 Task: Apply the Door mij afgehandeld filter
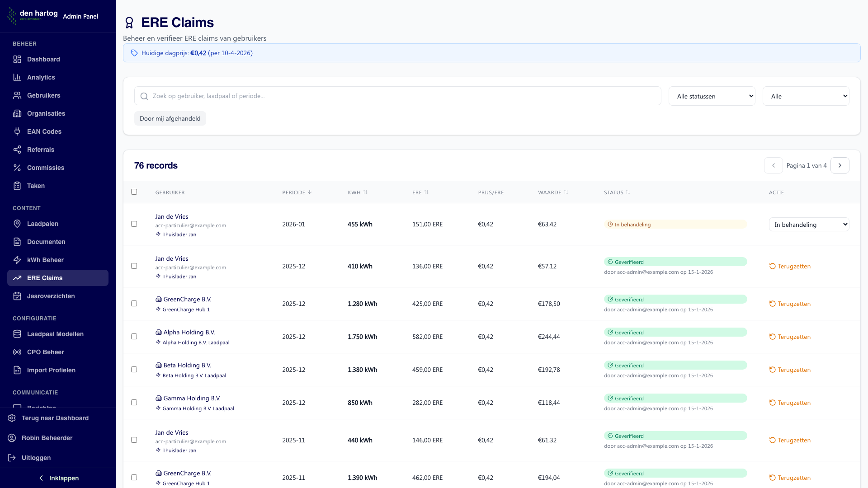point(170,118)
